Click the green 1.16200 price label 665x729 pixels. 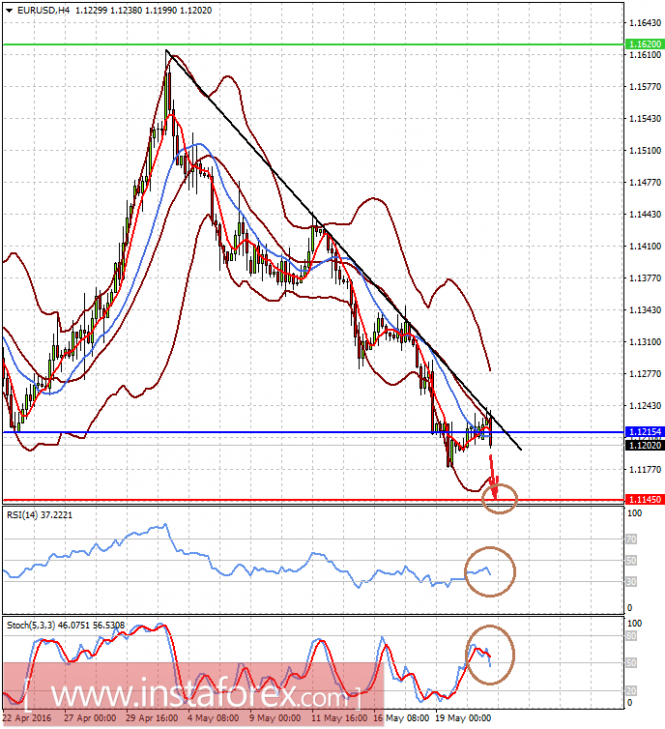644,44
